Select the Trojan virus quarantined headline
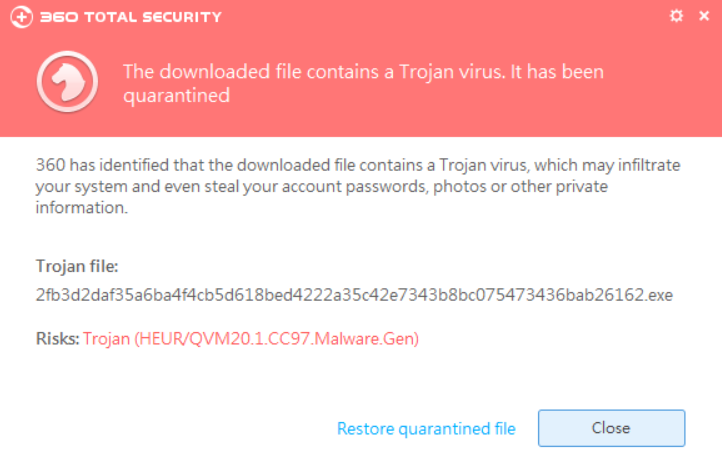 [363, 83]
